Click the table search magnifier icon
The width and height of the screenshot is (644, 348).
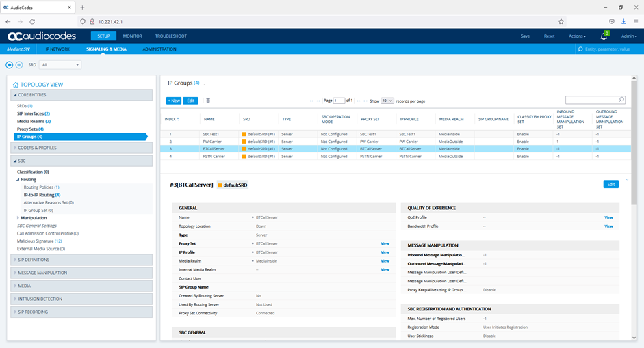[621, 99]
